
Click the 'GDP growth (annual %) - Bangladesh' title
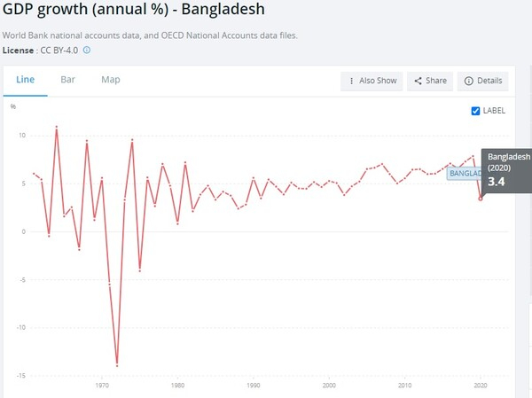click(x=133, y=12)
